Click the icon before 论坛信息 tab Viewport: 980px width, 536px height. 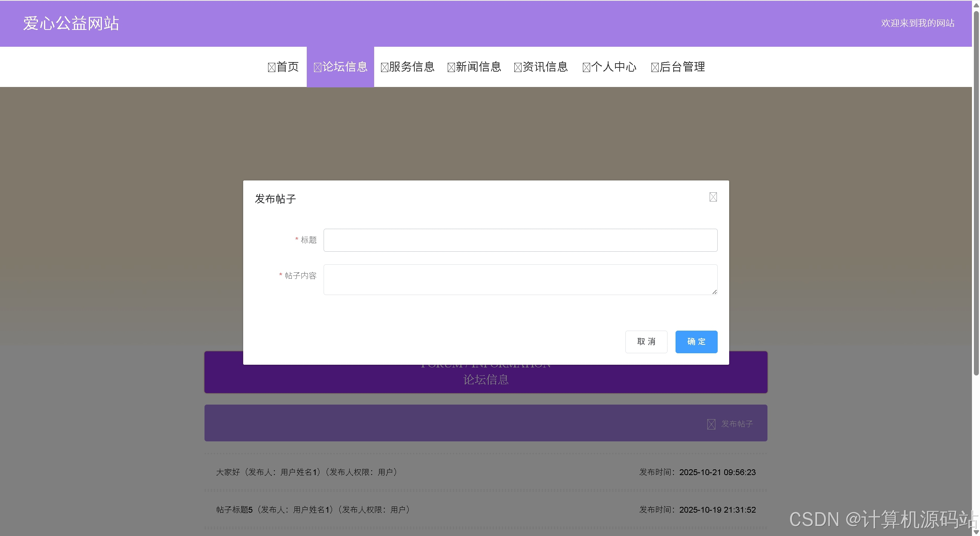coord(317,68)
